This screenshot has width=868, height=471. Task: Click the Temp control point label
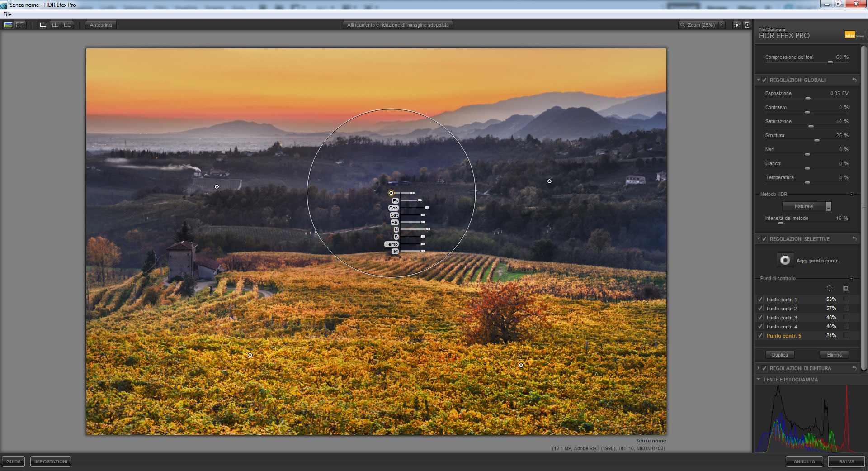[x=392, y=244]
